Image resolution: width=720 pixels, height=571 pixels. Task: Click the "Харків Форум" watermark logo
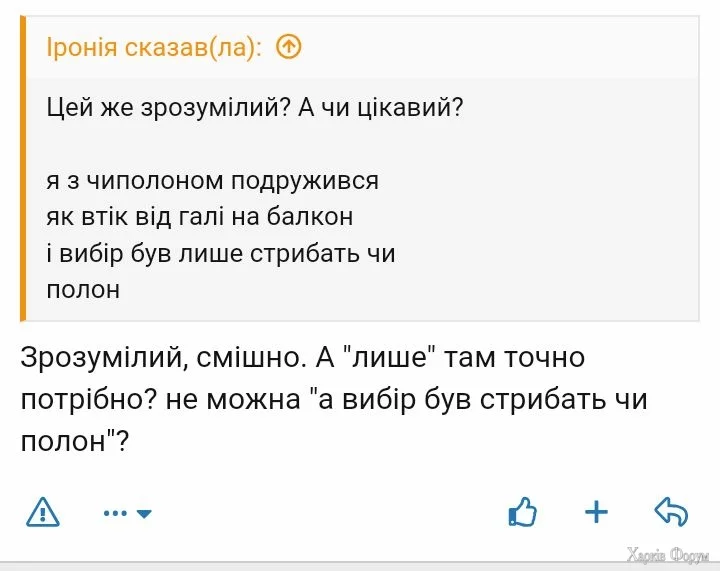point(667,553)
